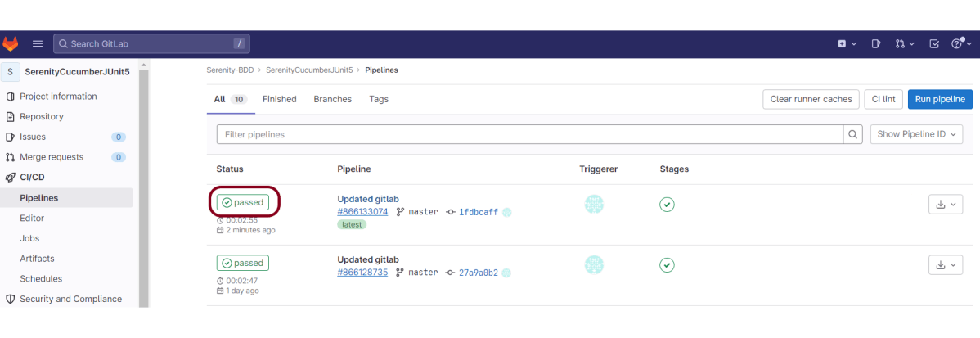Click Clear runner caches button
The width and height of the screenshot is (980, 338).
811,99
